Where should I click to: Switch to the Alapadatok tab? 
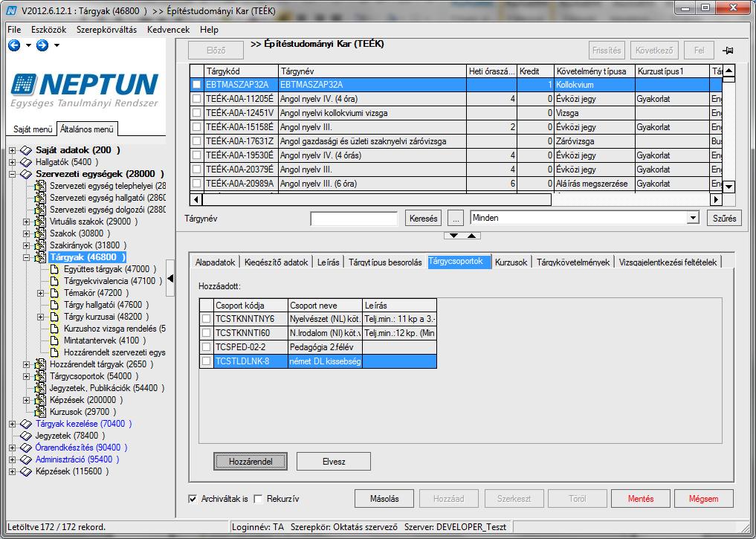click(x=215, y=262)
